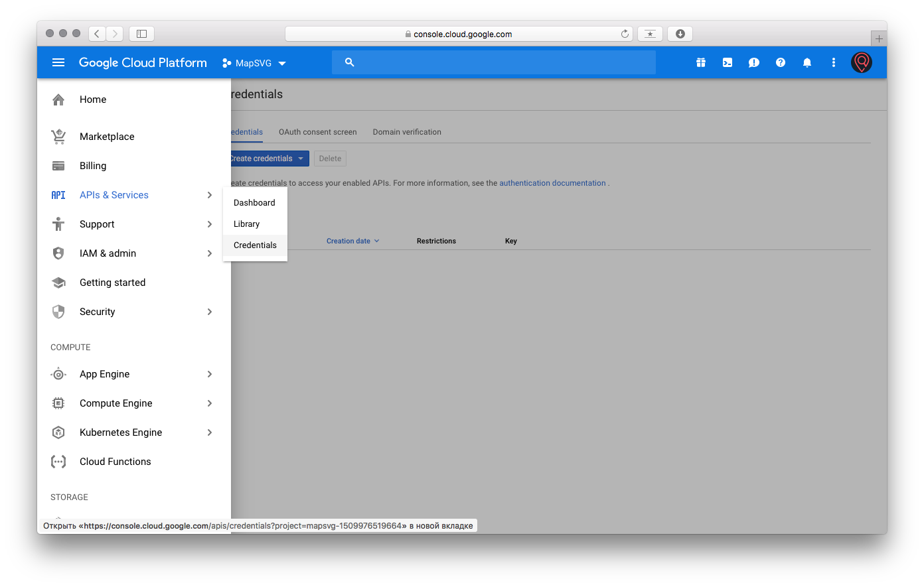The width and height of the screenshot is (924, 587).
Task: Click the Safari address bar
Action: 459,34
